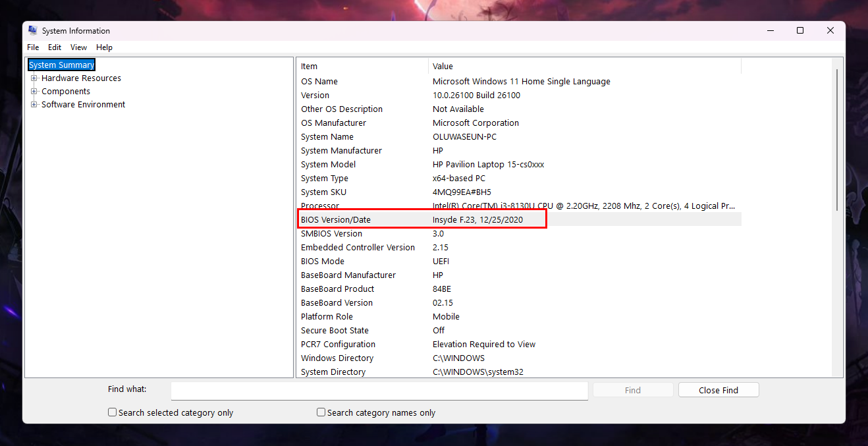Click the Item column header
This screenshot has width=868, height=446.
pos(310,66)
